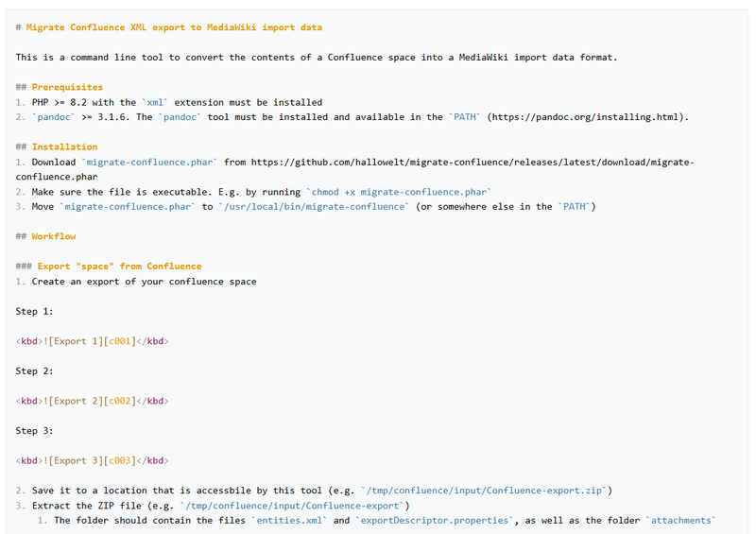The width and height of the screenshot is (756, 534).
Task: Click the 'Migrate Confluence XML export' title heading
Action: coord(169,27)
